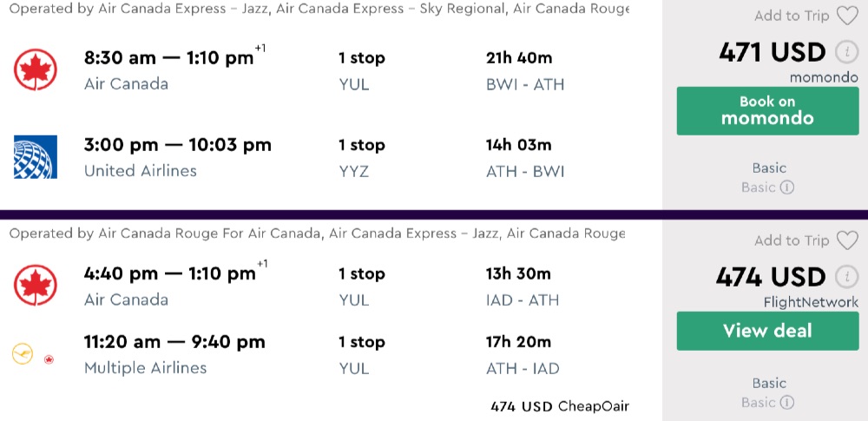Click the Air Canada logo on the IAD - ATH flight
868x421 pixels.
tap(36, 286)
